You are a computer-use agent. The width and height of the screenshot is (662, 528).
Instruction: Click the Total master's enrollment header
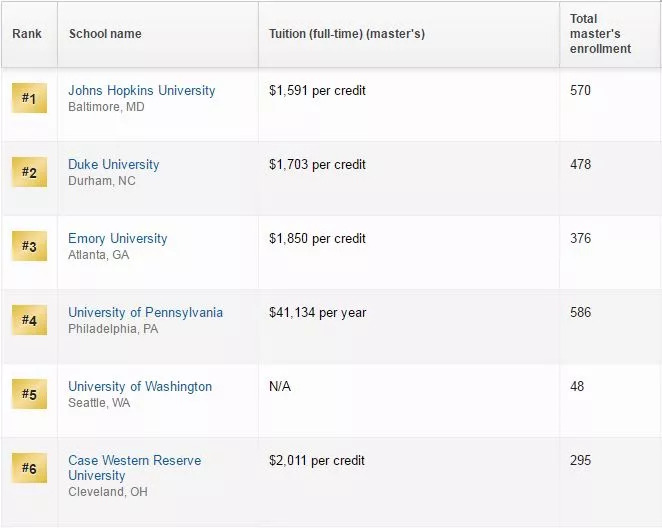600,34
